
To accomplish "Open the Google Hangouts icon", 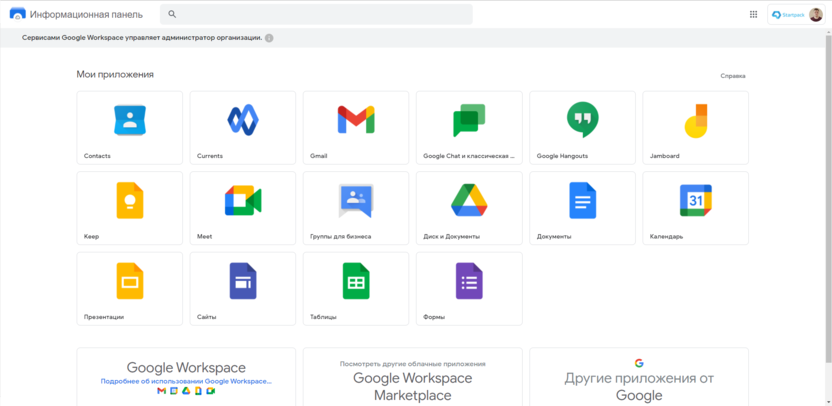I will click(x=583, y=120).
